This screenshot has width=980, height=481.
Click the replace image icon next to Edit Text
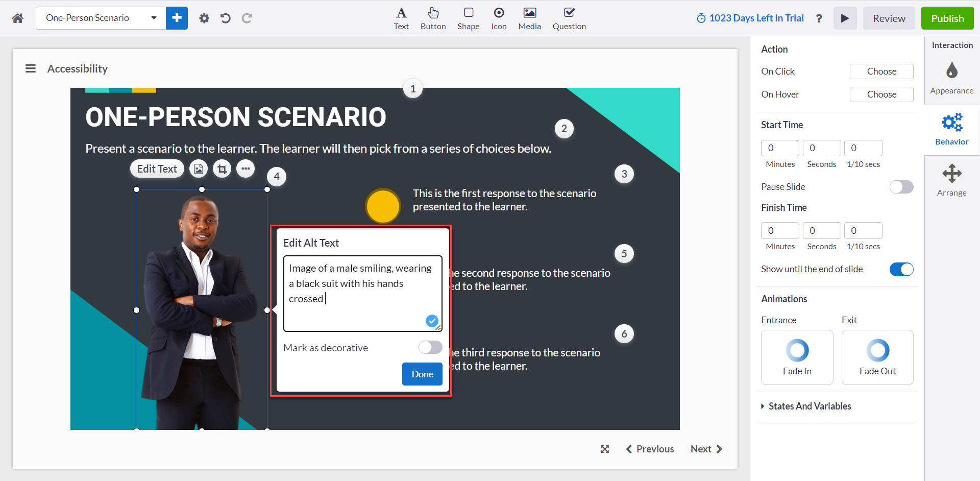199,169
